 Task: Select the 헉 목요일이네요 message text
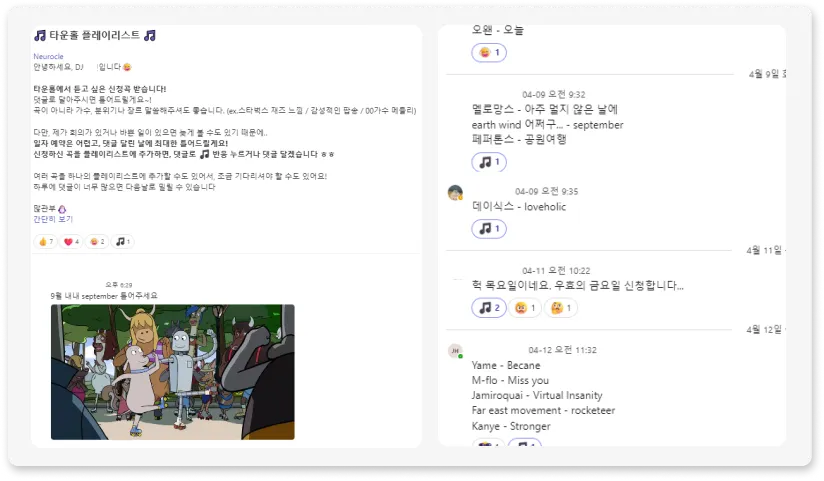[x=578, y=285]
